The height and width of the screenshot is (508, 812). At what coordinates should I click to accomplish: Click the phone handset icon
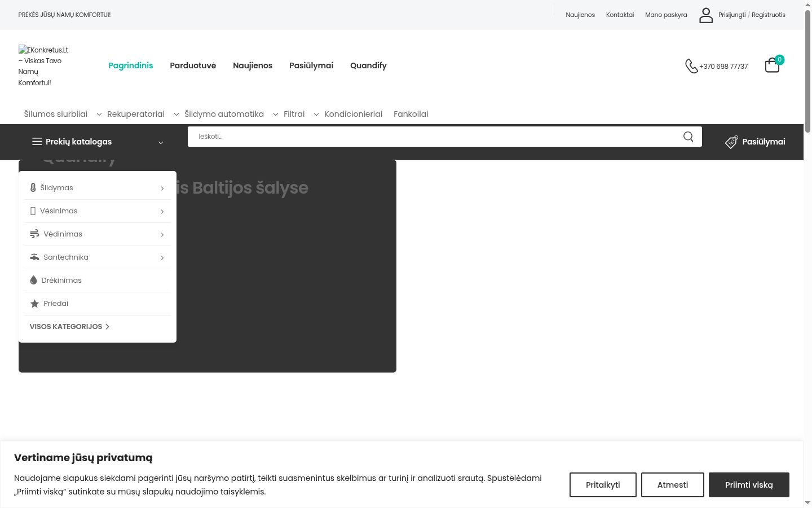click(x=691, y=66)
